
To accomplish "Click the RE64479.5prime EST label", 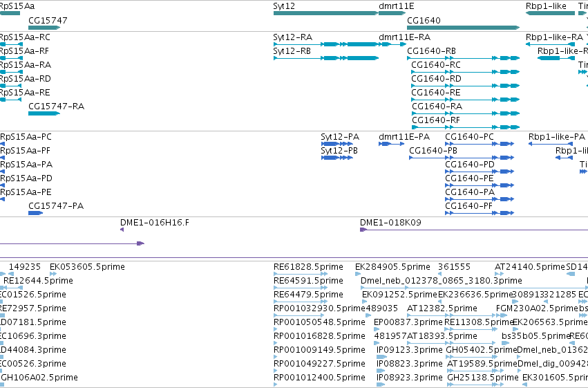I will point(308,295).
